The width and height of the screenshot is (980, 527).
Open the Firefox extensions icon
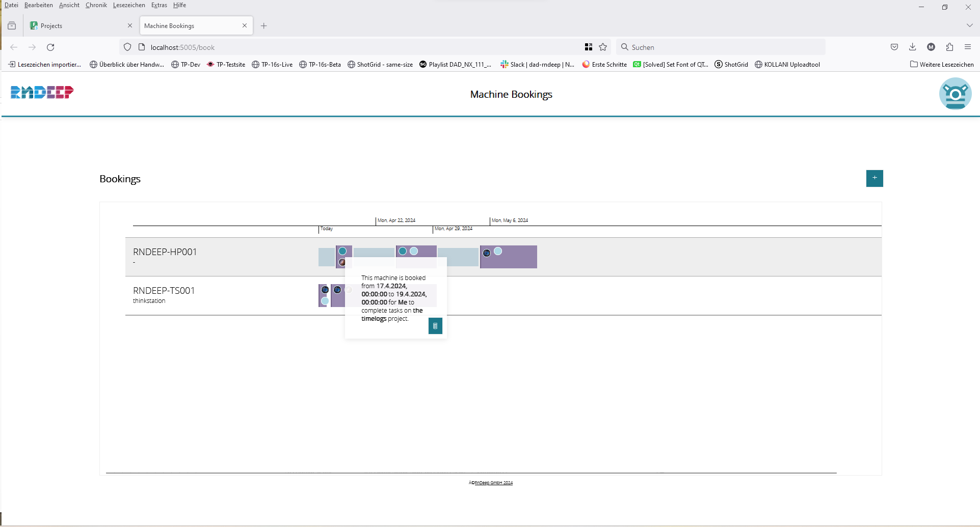click(949, 47)
